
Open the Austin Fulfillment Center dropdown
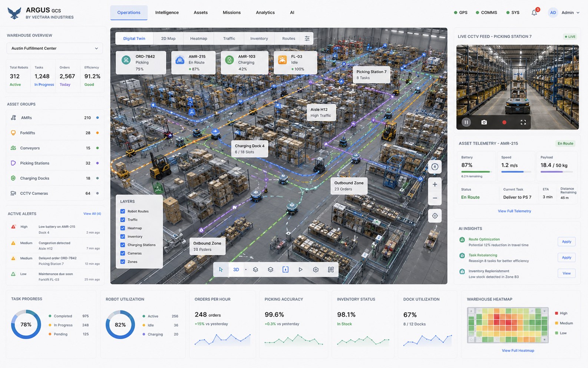tap(54, 48)
